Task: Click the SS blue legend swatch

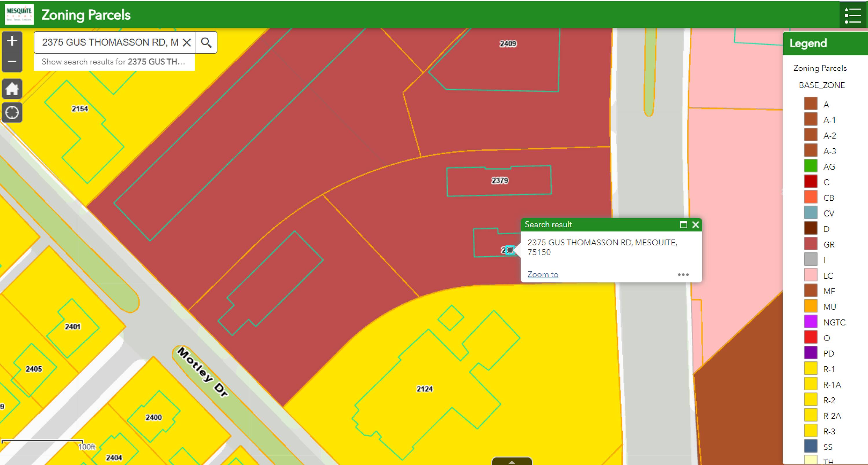Action: [810, 446]
